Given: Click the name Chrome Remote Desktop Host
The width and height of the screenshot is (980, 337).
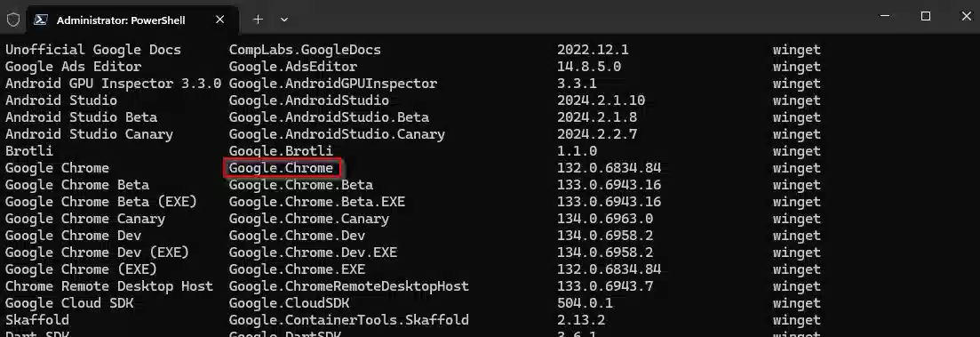Looking at the screenshot, I should [x=108, y=285].
